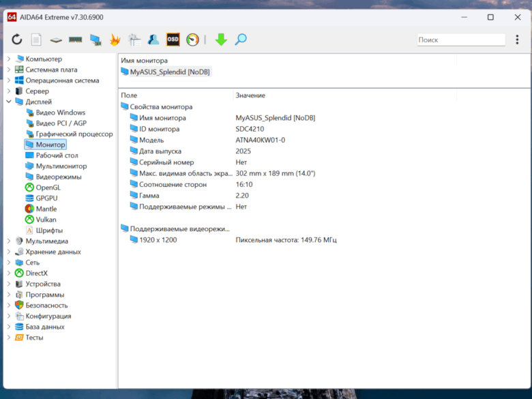Expand the Устройства tree node
Image resolution: width=532 pixels, height=399 pixels.
[9, 284]
